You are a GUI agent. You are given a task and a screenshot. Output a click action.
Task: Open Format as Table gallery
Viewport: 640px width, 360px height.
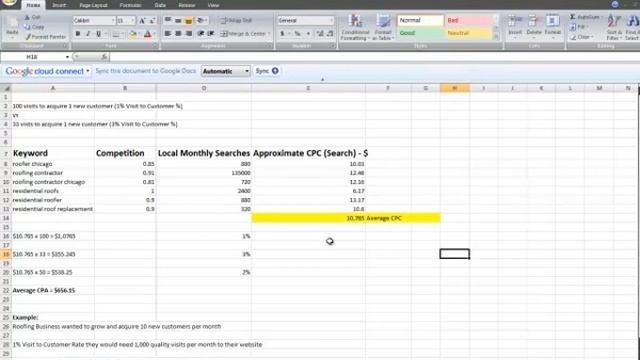tap(383, 27)
